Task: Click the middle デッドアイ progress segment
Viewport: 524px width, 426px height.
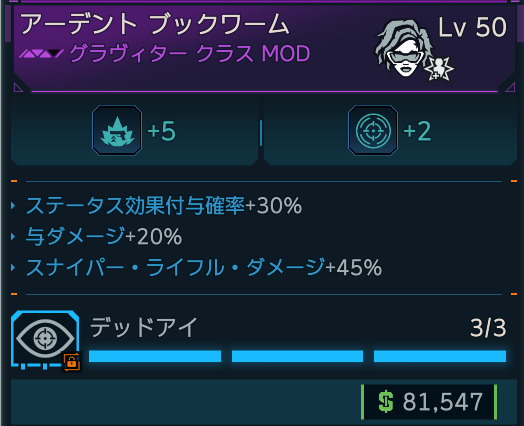Action: [297, 356]
